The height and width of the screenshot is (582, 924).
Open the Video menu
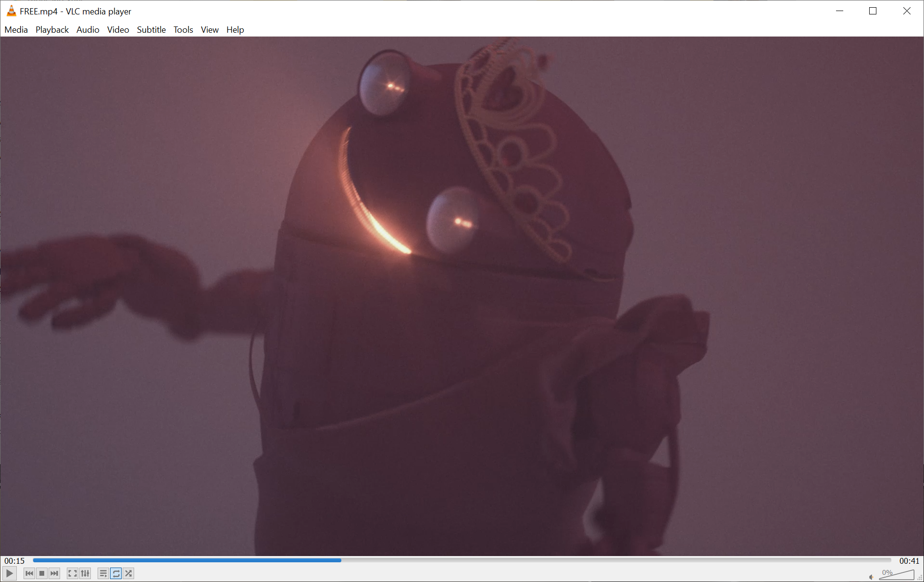click(x=118, y=30)
